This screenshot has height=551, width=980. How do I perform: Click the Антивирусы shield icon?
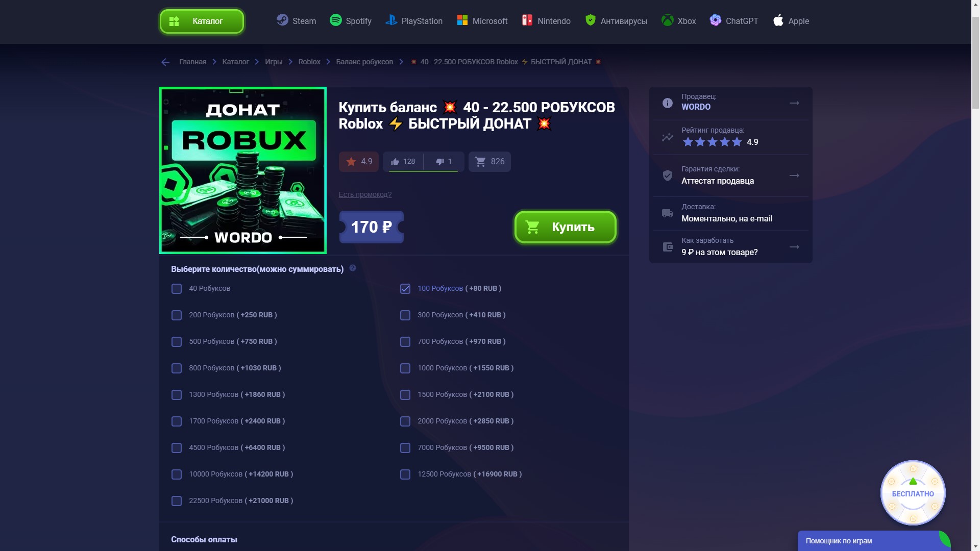coord(590,20)
